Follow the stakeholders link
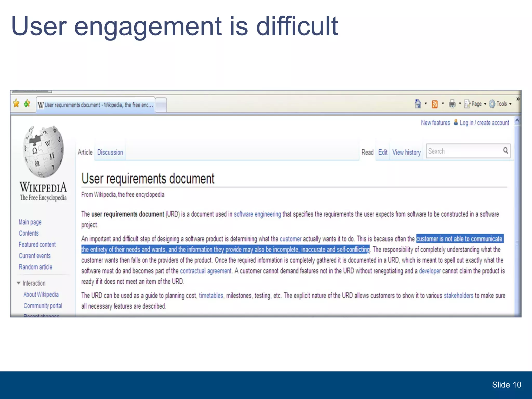This screenshot has width=532, height=399. tap(458, 296)
